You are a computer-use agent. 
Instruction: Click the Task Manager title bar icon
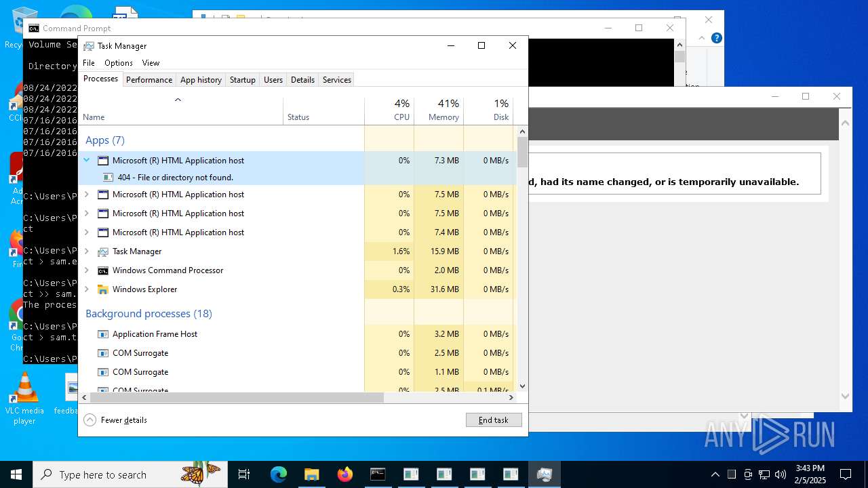pyautogui.click(x=88, y=46)
